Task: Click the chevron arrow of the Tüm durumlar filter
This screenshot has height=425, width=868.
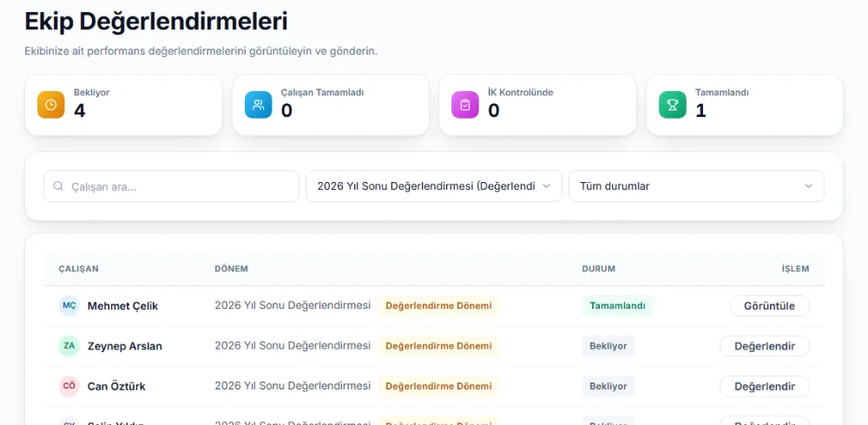Action: tap(809, 186)
